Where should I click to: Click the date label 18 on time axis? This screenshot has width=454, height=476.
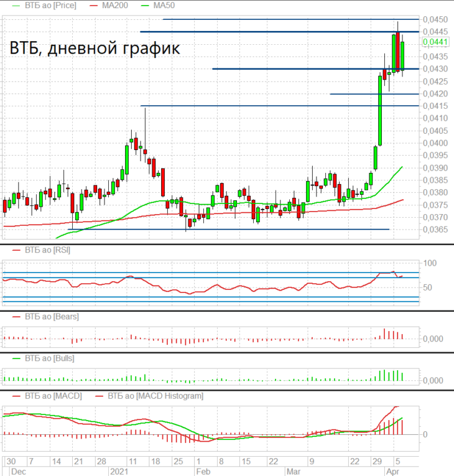[155, 462]
